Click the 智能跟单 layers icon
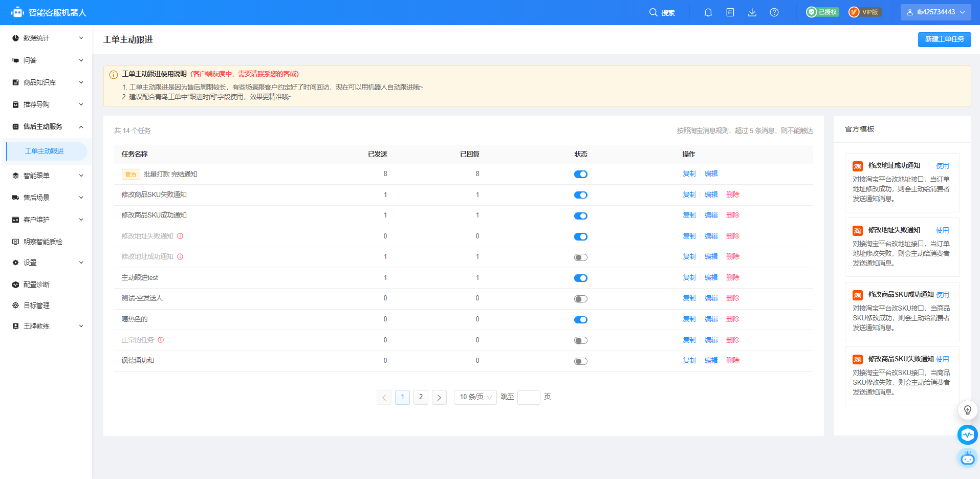This screenshot has height=479, width=980. tap(15, 176)
